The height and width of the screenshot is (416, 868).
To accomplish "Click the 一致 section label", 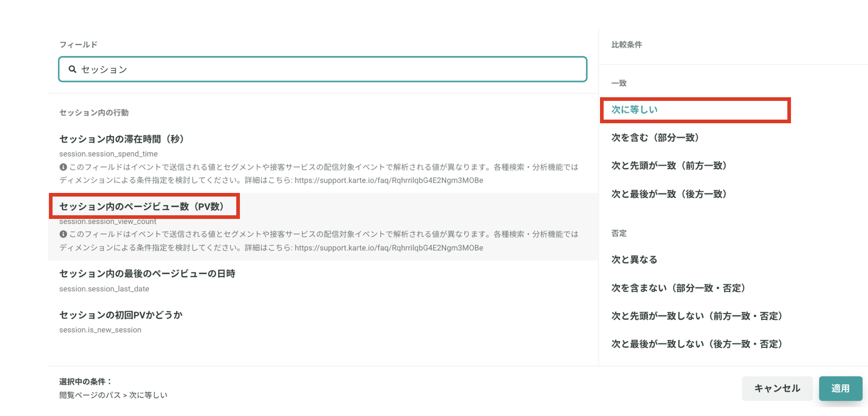I will pos(619,83).
